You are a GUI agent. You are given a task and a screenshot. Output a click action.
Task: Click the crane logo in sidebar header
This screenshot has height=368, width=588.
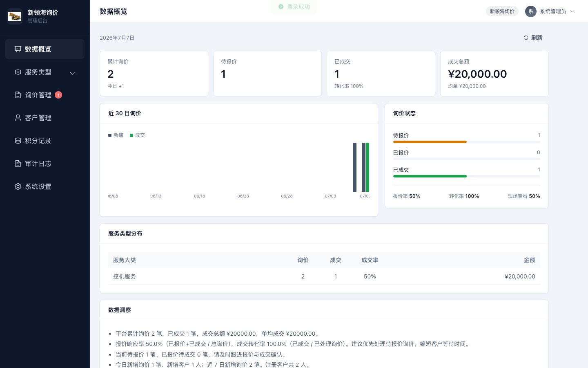(x=15, y=16)
